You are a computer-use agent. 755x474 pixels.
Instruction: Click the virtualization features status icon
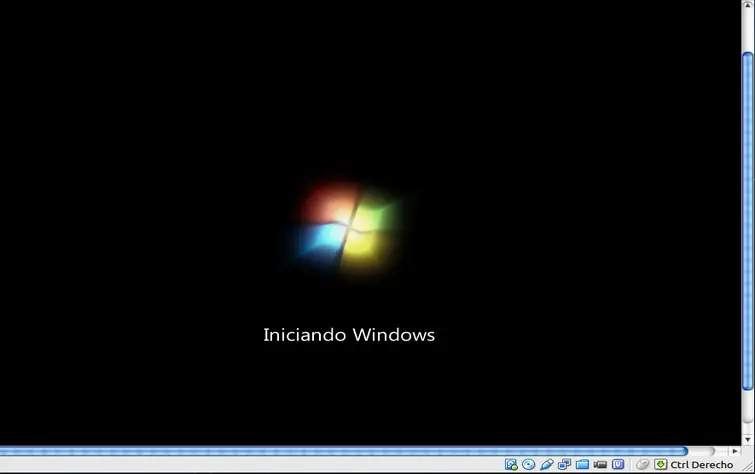[618, 464]
